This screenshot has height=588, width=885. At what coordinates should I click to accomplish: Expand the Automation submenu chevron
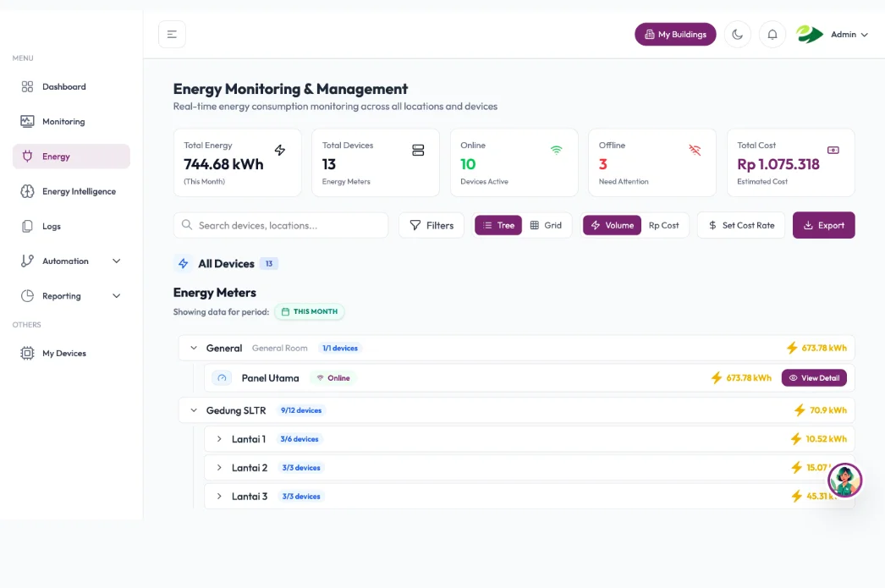point(116,261)
